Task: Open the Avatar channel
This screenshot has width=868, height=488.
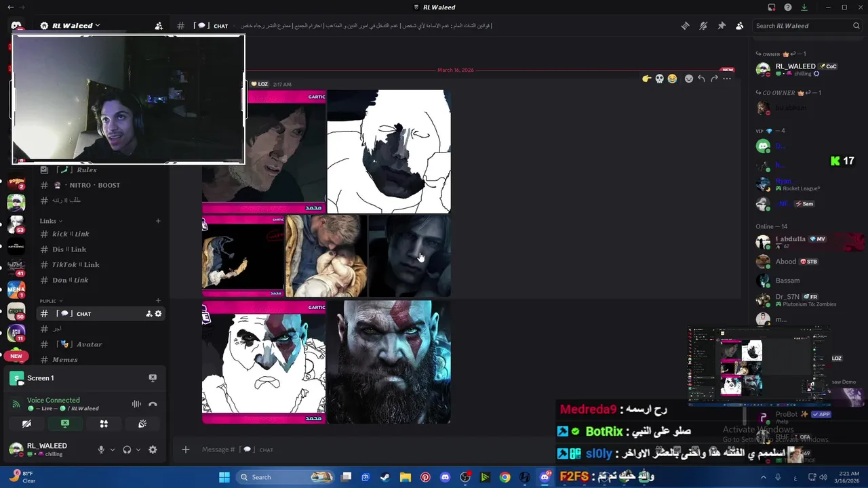Action: pyautogui.click(x=102, y=344)
